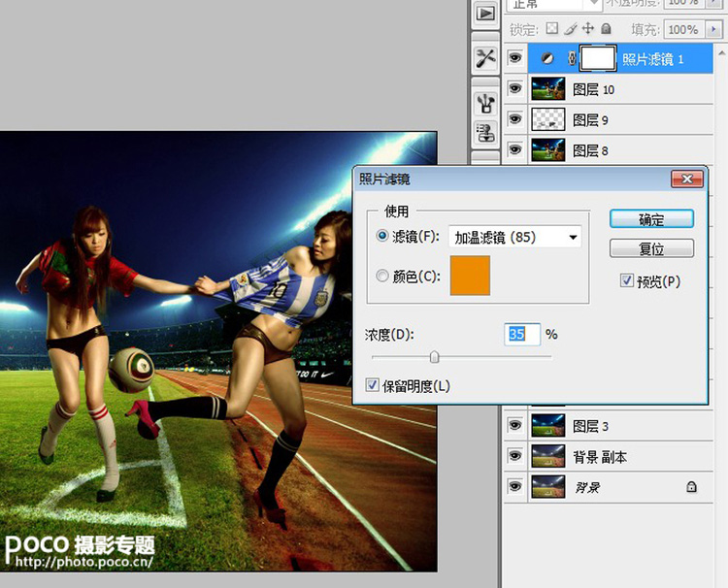
Task: Click the 图层 8 thumbnail
Action: click(547, 149)
